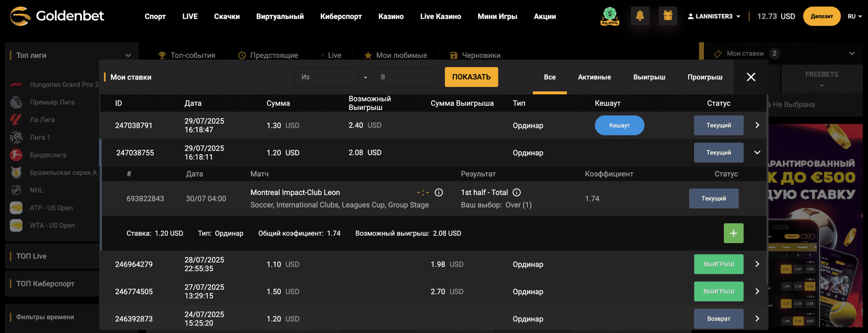Switch to the Все tab
Screen dimensions: 868x333
(x=550, y=77)
